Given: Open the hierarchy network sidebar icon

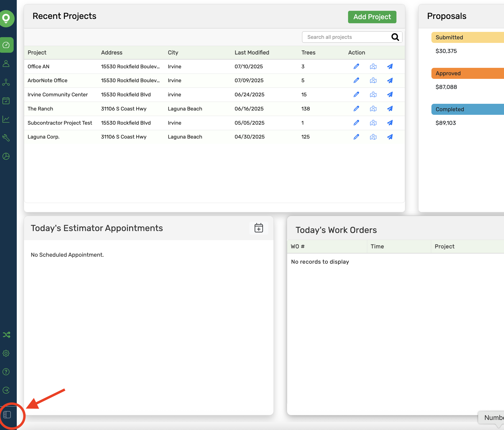Looking at the screenshot, I should (x=6, y=82).
